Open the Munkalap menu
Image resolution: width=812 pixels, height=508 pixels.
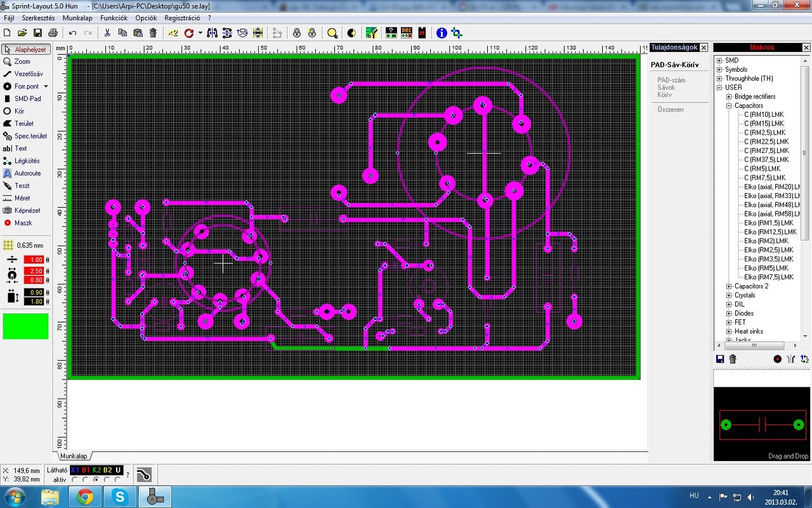[x=77, y=18]
